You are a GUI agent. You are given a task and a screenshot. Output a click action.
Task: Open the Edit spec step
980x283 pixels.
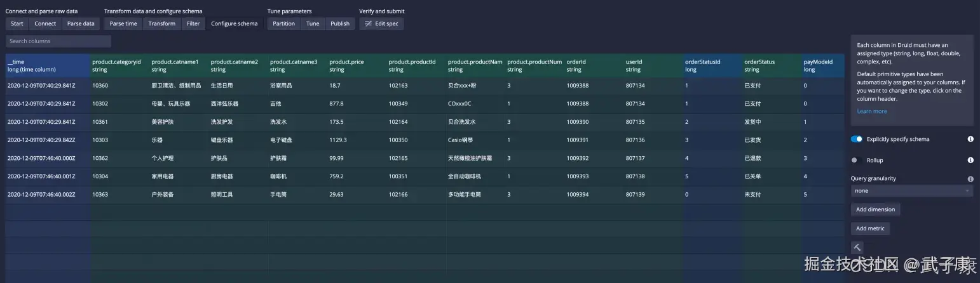point(381,23)
